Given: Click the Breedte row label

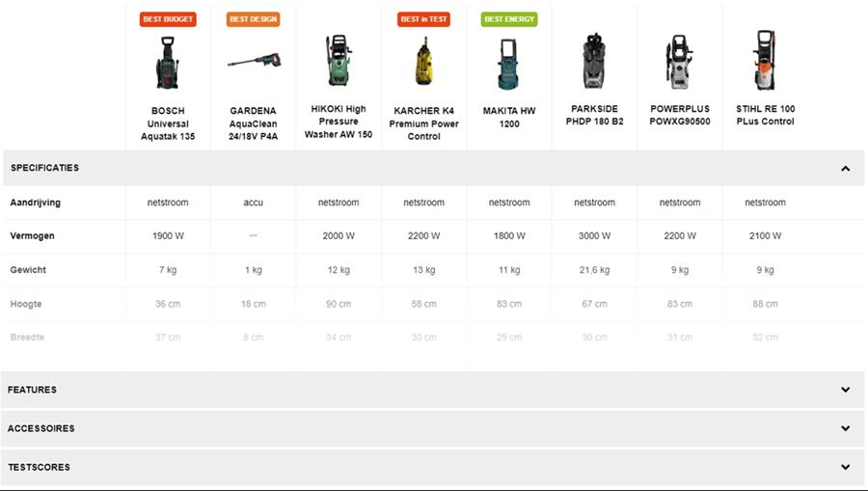Looking at the screenshot, I should 27,337.
